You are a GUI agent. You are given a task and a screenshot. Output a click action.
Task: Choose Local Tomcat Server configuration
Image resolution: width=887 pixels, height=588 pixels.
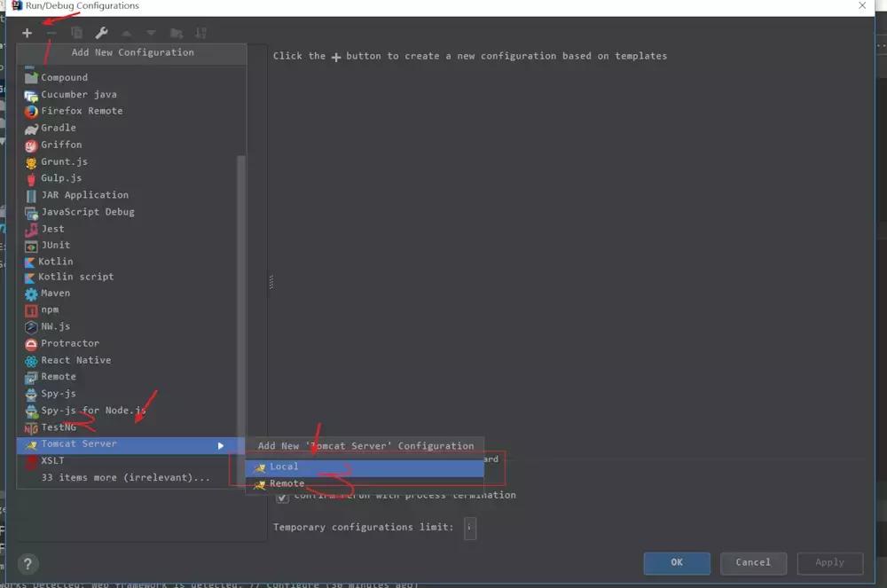click(x=365, y=467)
